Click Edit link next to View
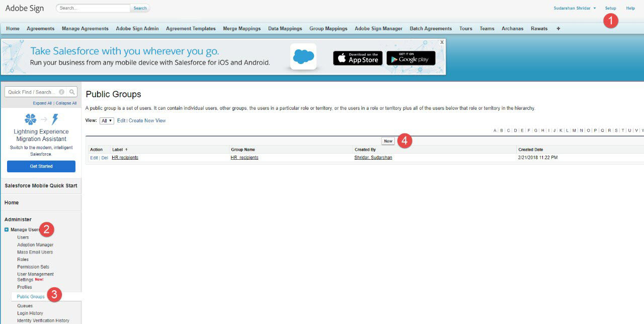The width and height of the screenshot is (644, 324). [x=121, y=121]
